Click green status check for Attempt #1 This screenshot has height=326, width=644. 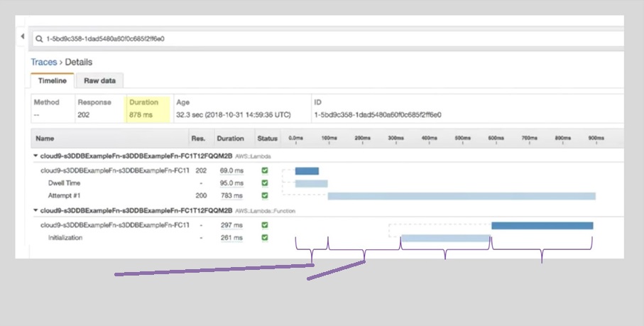(x=265, y=195)
